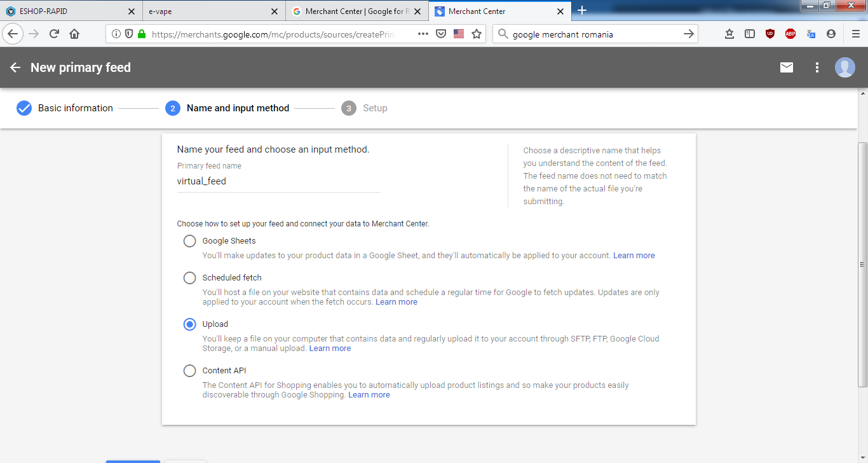Image resolution: width=868 pixels, height=463 pixels.
Task: Open the bookmarks library star toolbar icon
Action: 729,34
